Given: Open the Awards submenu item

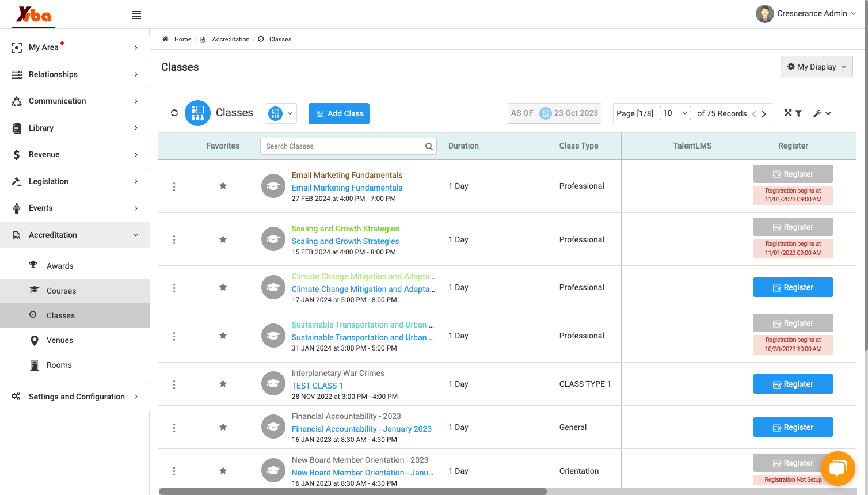Looking at the screenshot, I should pos(75,266).
